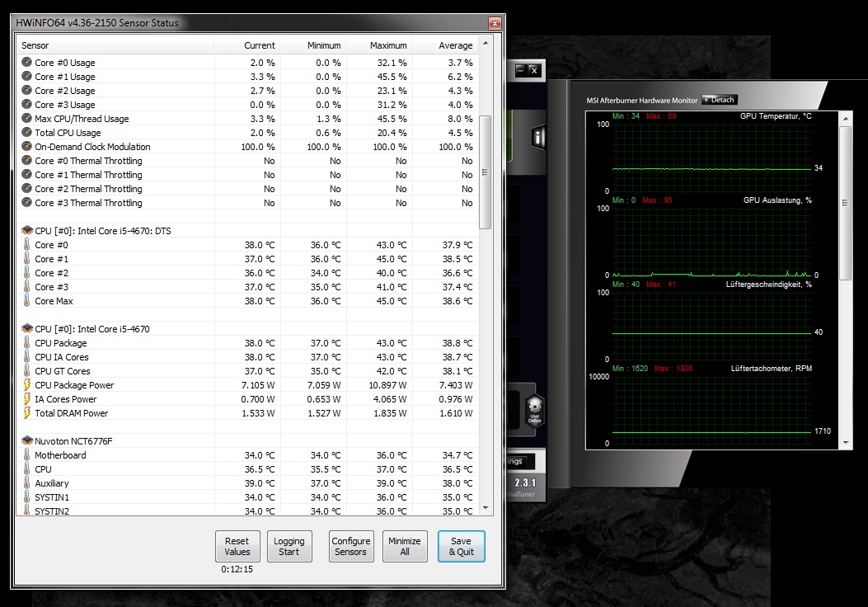
Task: Click the On-Demand Clock Modulation icon
Action: point(26,146)
